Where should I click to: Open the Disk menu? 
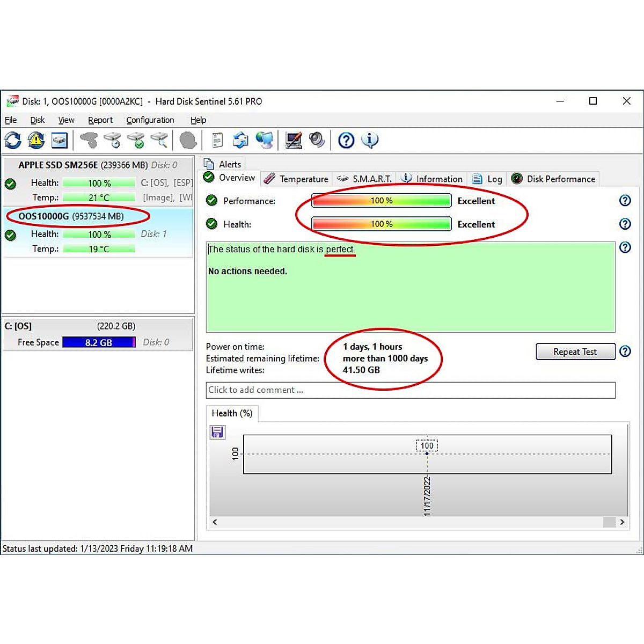(38, 120)
